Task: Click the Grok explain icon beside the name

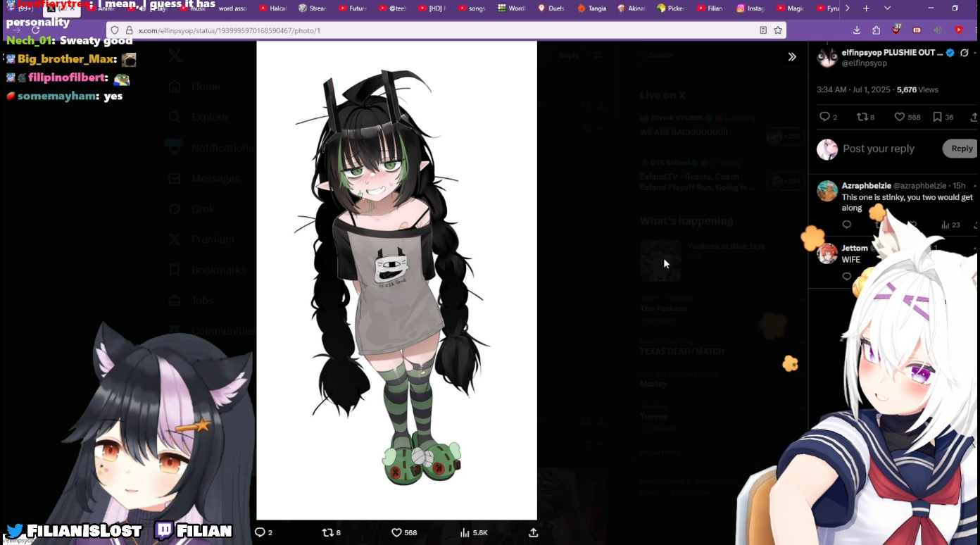Action: [965, 53]
